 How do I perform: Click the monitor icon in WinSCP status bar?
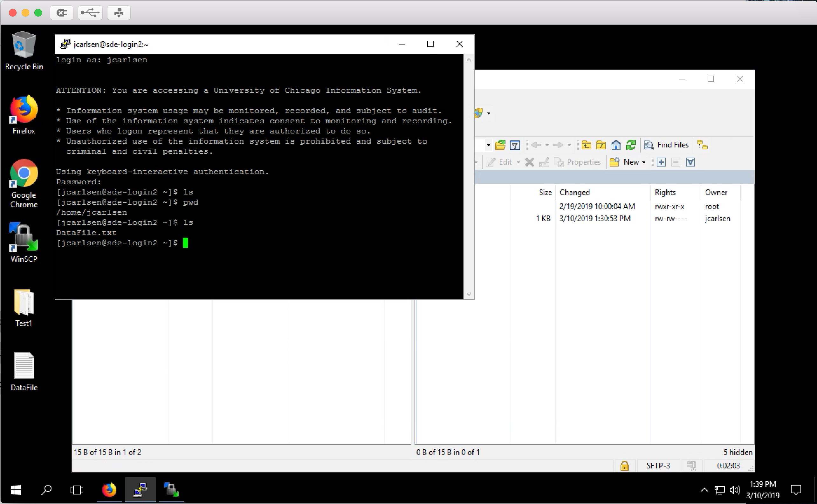[x=691, y=466]
